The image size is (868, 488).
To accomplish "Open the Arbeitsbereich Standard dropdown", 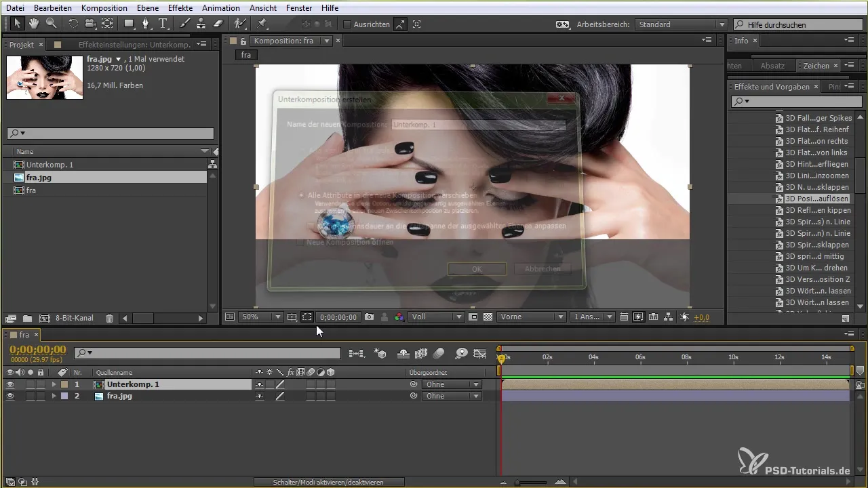I will point(681,24).
